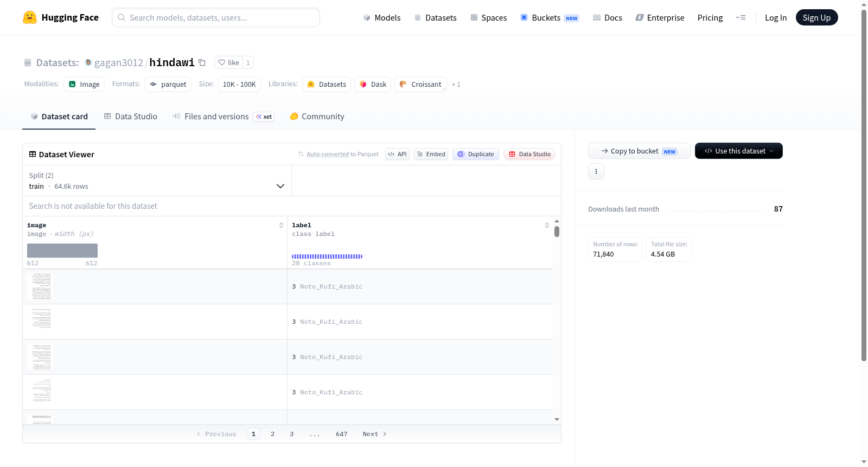This screenshot has width=868, height=467.
Task: Select the Image modality tag
Action: (84, 84)
